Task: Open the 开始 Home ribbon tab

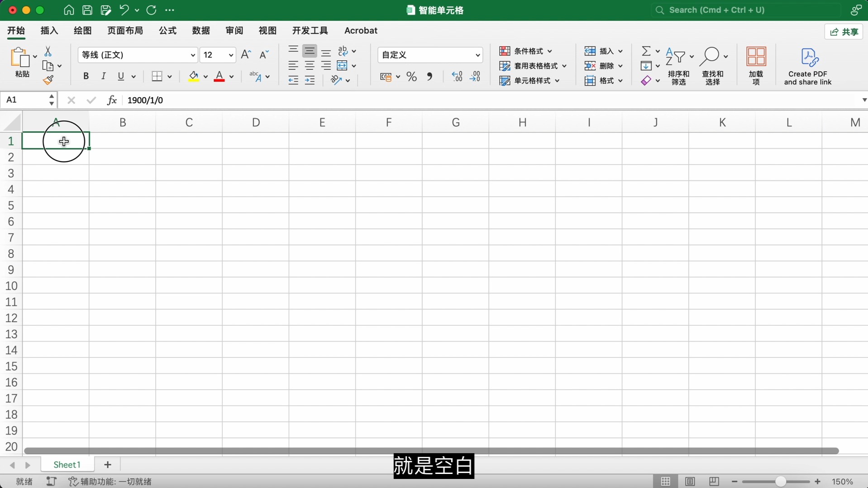Action: click(x=16, y=30)
